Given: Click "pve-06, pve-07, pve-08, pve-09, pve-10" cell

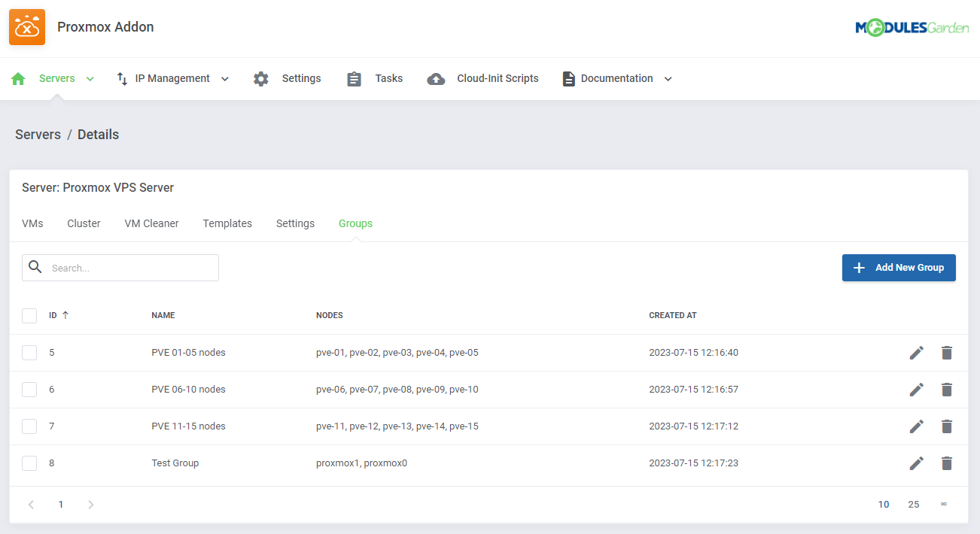Looking at the screenshot, I should click(397, 390).
